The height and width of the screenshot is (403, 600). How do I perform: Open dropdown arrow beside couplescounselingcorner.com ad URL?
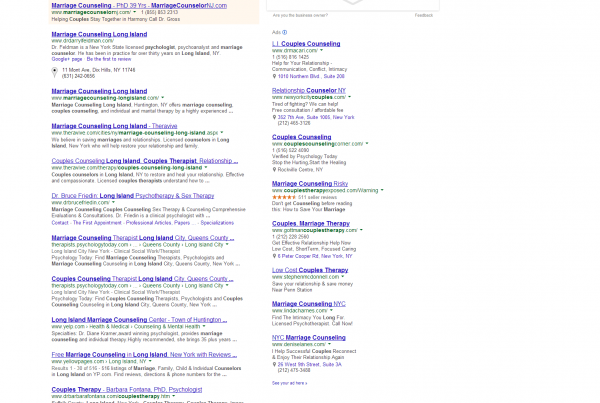click(x=367, y=144)
